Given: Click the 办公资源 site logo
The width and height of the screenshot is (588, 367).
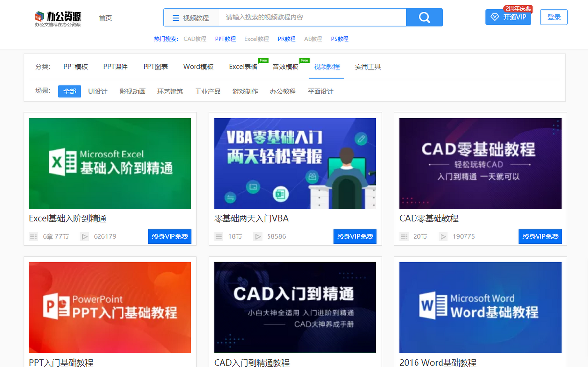Looking at the screenshot, I should point(57,18).
